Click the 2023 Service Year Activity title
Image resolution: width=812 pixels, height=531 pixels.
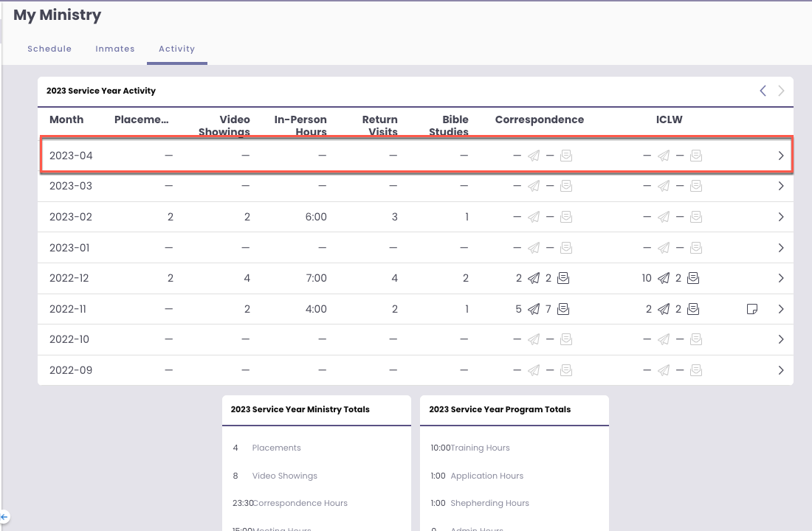[x=101, y=91]
